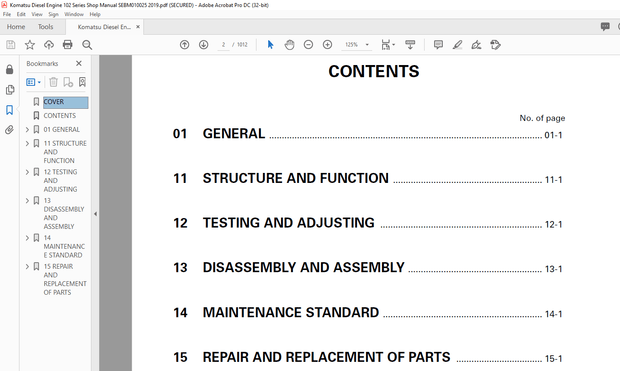The image size is (620, 371).
Task: Open the Page Thumbnails panel
Action: [x=10, y=90]
